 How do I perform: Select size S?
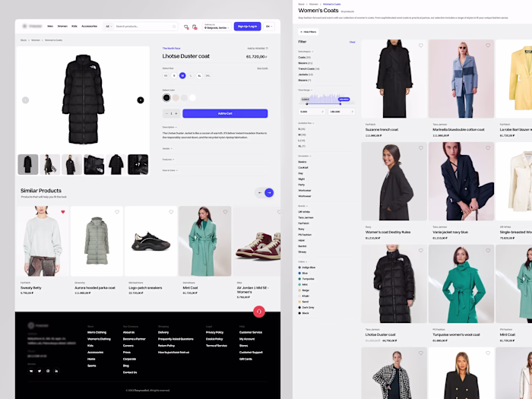pyautogui.click(x=174, y=76)
